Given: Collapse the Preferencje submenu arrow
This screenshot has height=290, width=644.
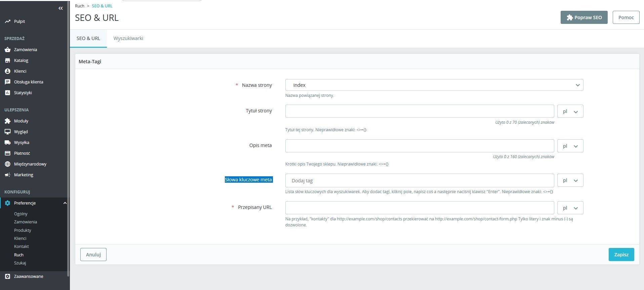Looking at the screenshot, I should tap(65, 203).
